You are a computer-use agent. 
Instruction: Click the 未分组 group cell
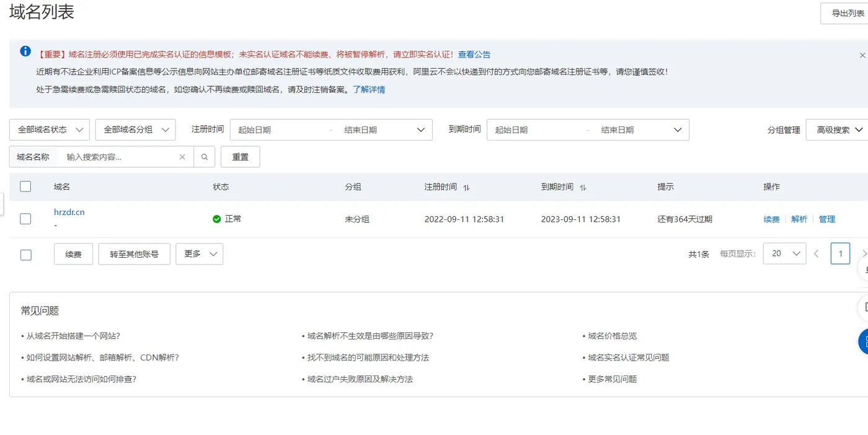click(x=357, y=219)
